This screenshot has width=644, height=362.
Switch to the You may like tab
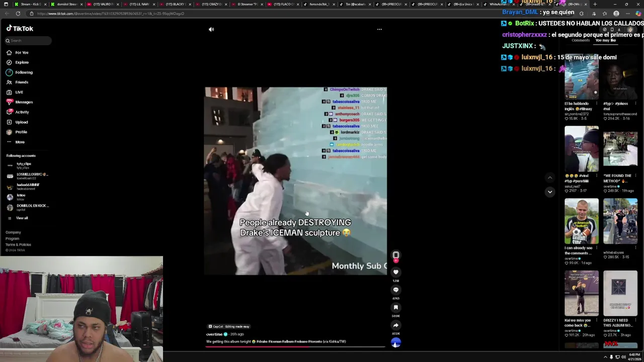click(605, 40)
